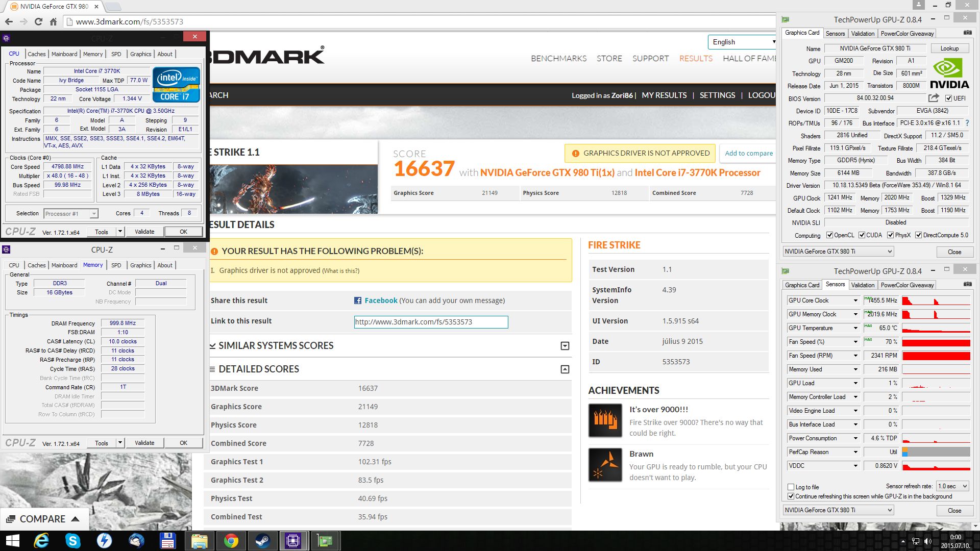This screenshot has height=551, width=980.
Task: Click the BIOS version share/export icon
Action: coord(934,98)
